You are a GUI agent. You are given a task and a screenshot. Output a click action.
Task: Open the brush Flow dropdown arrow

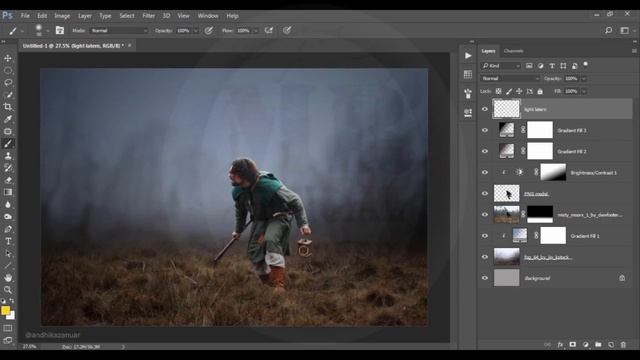pos(256,31)
